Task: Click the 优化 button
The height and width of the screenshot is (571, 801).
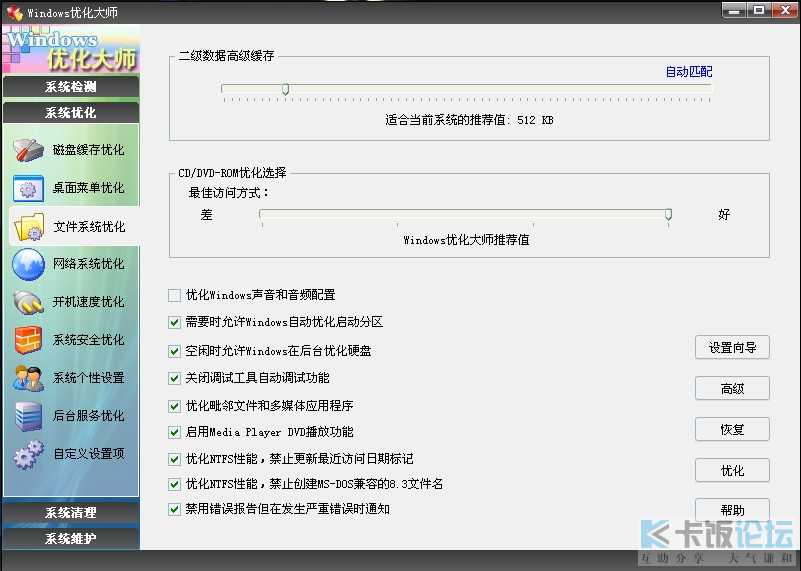Action: 732,470
